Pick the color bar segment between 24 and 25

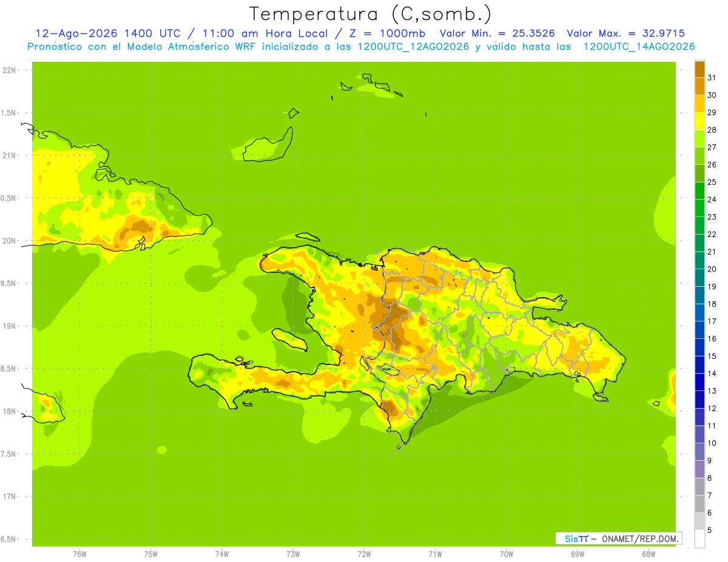[x=699, y=191]
